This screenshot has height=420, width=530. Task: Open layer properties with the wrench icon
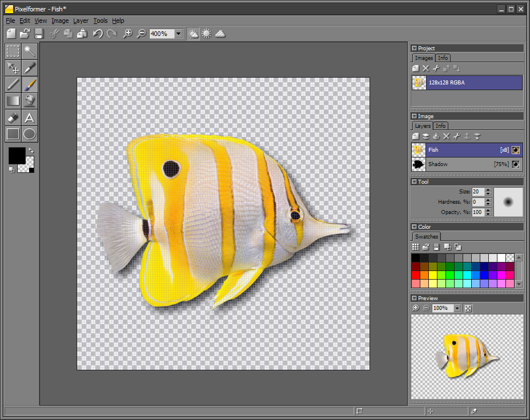click(x=457, y=136)
